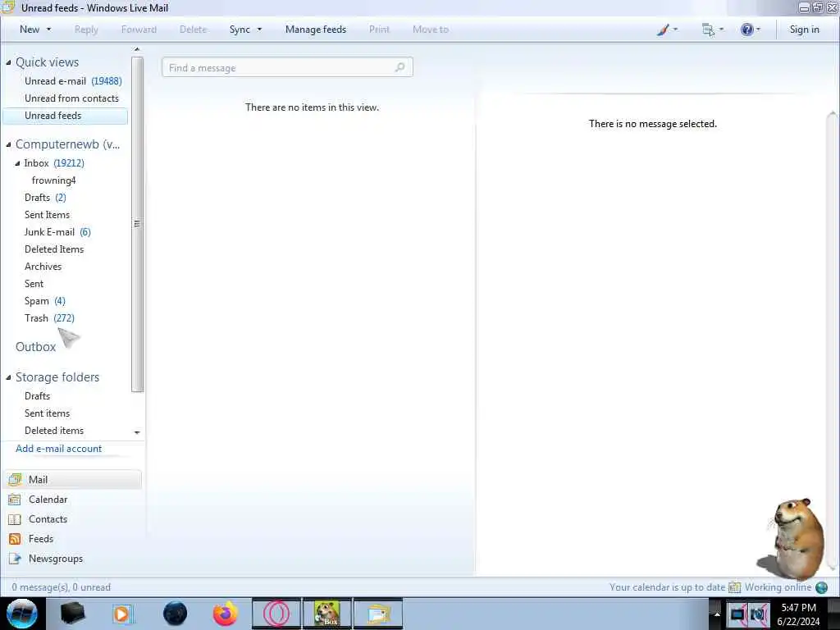Click the Sign in button
Screen dimensions: 840x630
[x=804, y=30]
